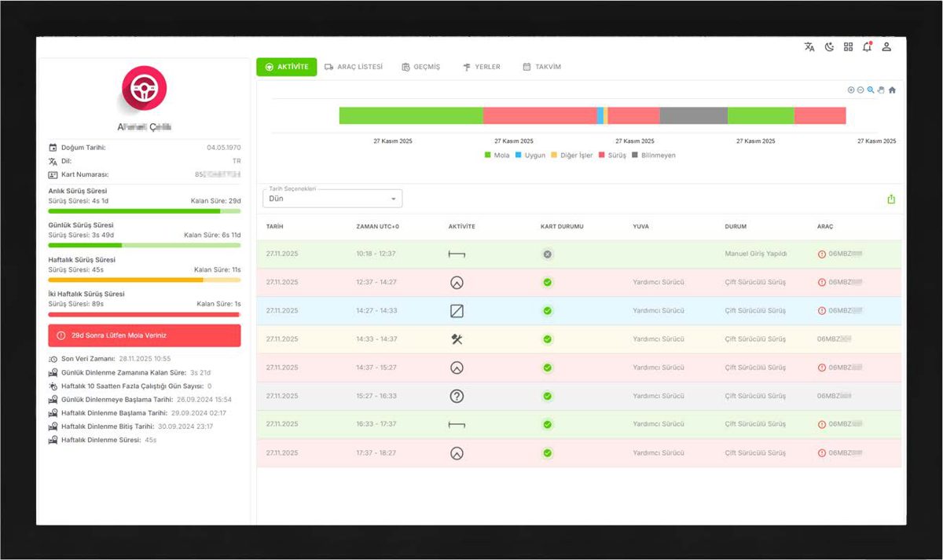Toggle dark mode with the moon icon
The width and height of the screenshot is (943, 560).
[829, 47]
